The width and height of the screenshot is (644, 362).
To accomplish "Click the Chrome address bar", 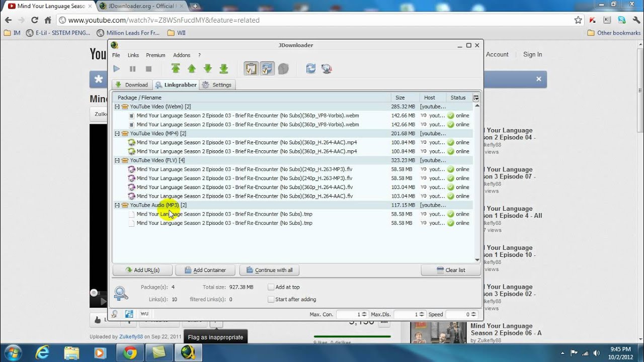I will [319, 20].
